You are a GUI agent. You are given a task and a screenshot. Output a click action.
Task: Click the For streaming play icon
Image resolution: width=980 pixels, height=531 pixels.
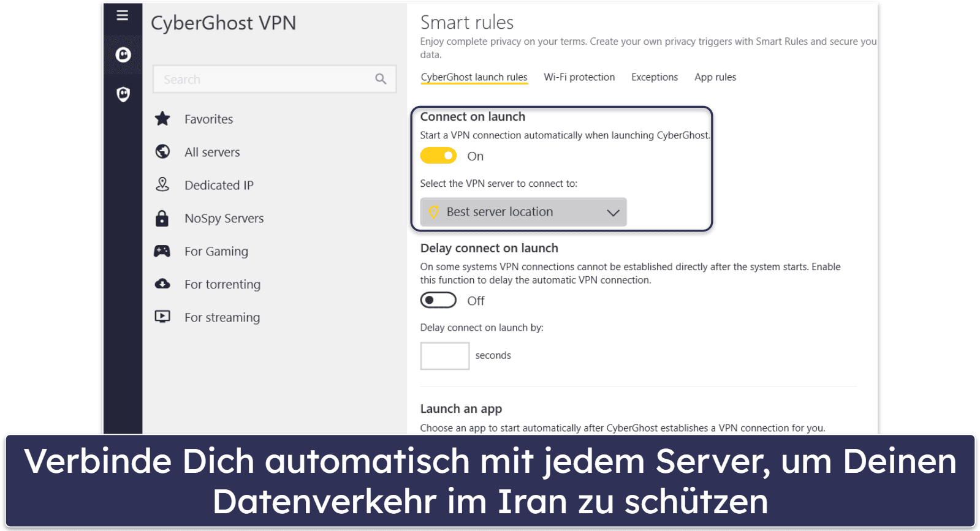(162, 317)
